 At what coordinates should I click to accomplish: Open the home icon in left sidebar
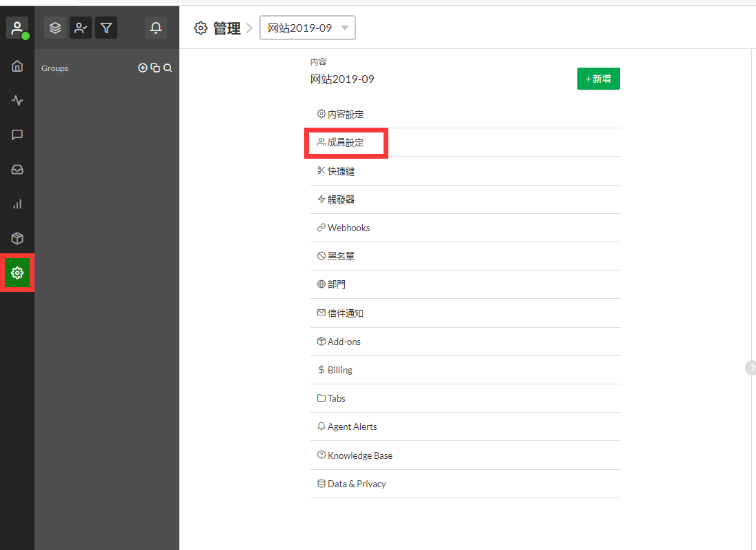(17, 66)
